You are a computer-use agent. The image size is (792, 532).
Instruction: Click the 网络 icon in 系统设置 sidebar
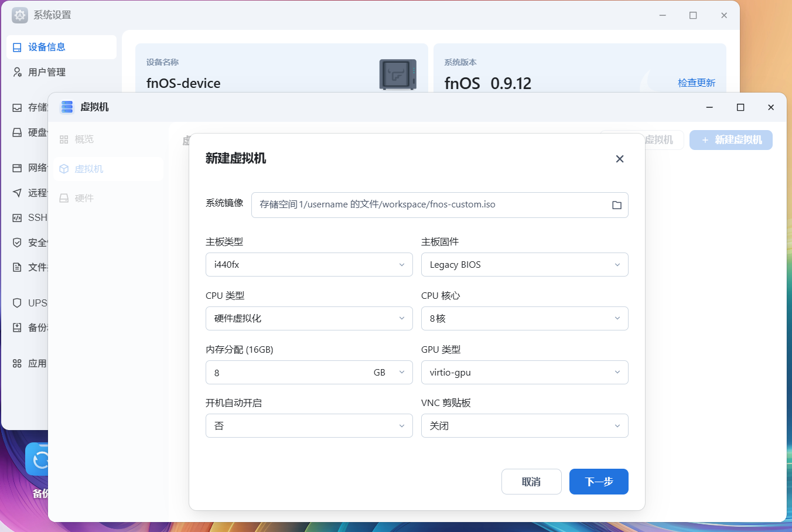[x=17, y=168]
